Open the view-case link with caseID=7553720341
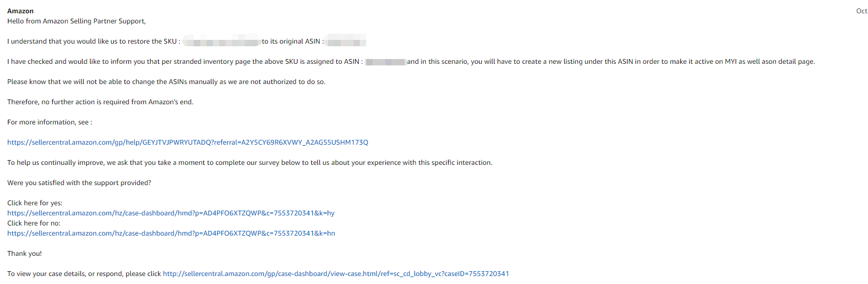868x284 pixels. (x=336, y=274)
